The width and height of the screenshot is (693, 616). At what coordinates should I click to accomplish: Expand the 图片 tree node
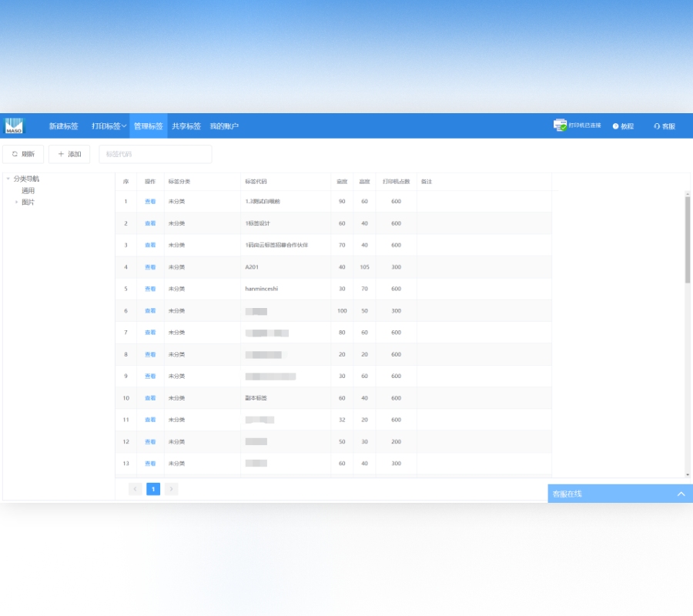point(16,203)
